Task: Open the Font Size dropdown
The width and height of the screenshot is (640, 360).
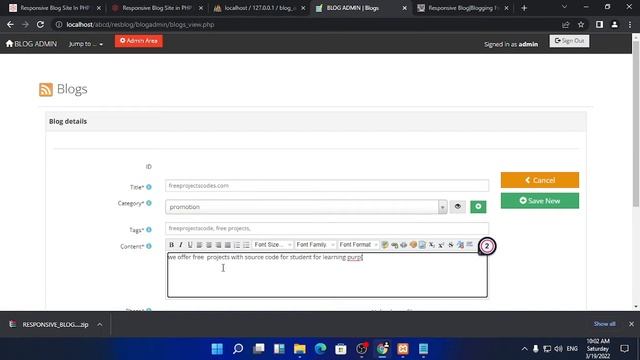Action: (x=272, y=244)
